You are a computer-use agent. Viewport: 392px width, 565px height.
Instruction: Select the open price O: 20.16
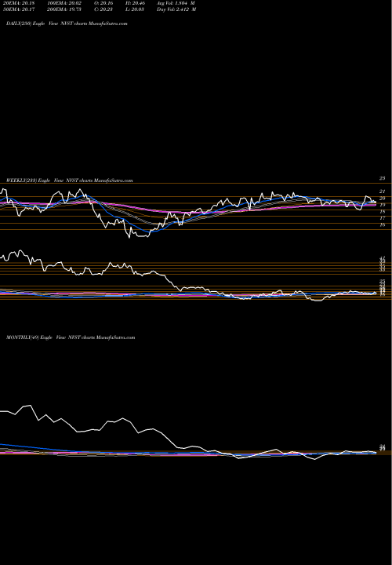tap(102, 2)
